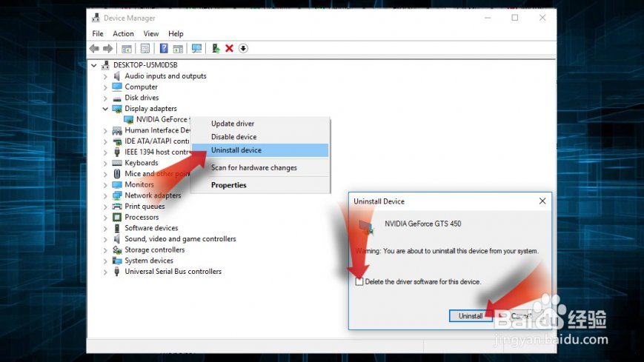Click the Uninstall button in dialog
644x362 pixels.
(471, 316)
